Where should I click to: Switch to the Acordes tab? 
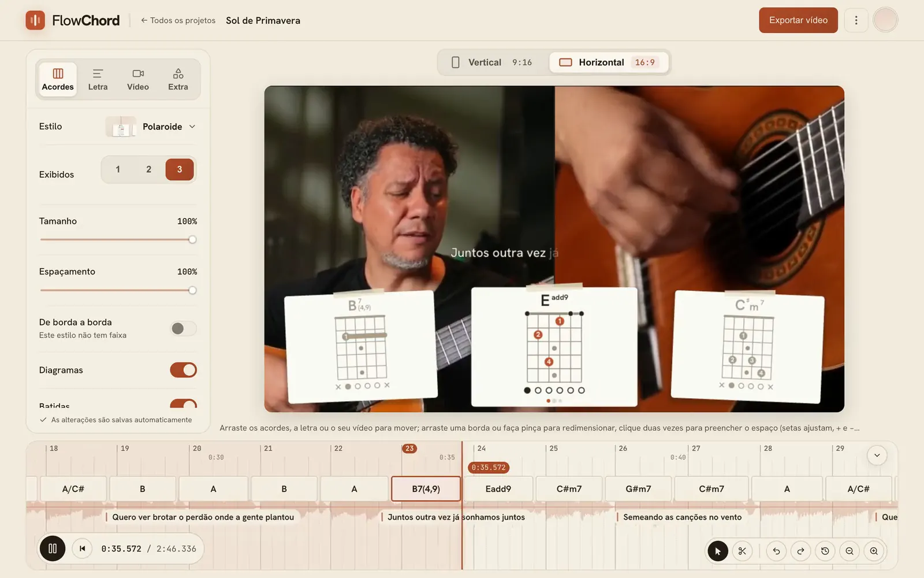tap(58, 79)
